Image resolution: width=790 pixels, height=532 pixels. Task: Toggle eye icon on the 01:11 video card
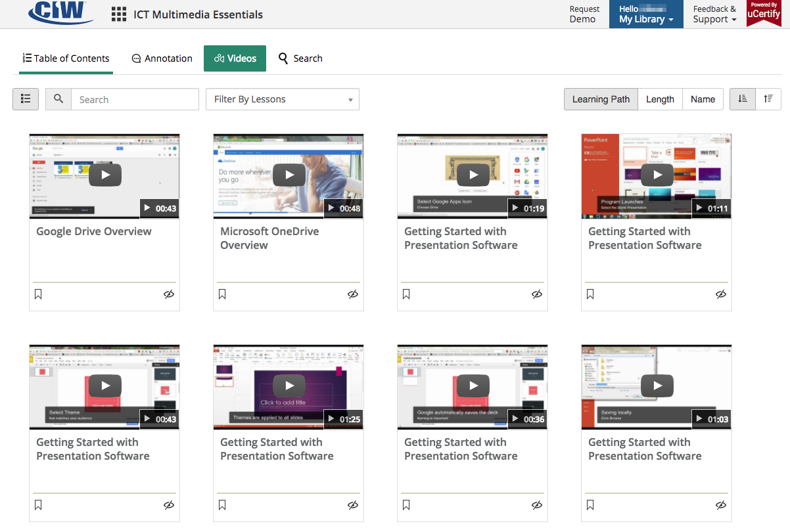pos(721,294)
